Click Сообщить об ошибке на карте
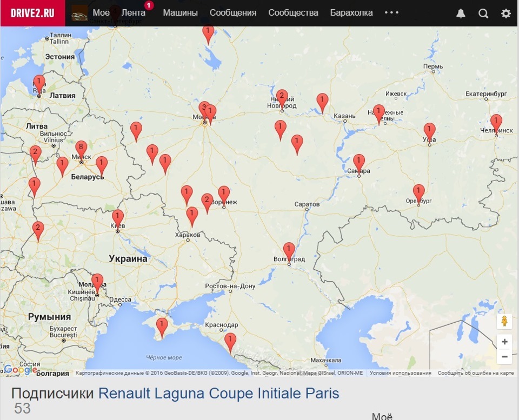Image resolution: width=519 pixels, height=420 pixels. 476,373
